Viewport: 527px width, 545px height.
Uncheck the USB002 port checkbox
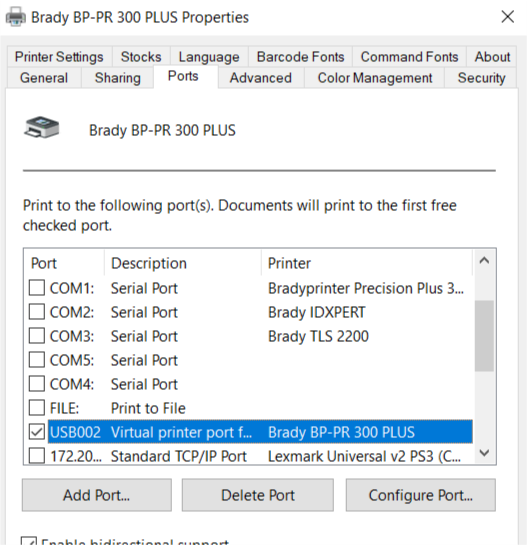pyautogui.click(x=37, y=432)
